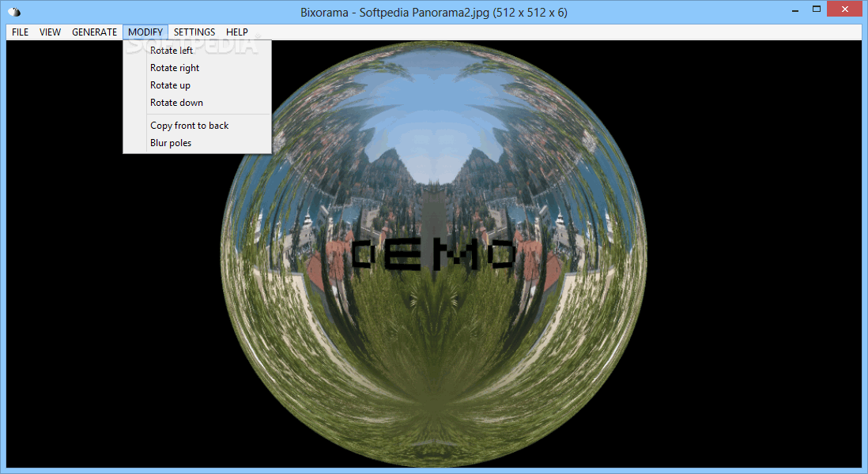Image resolution: width=868 pixels, height=474 pixels.
Task: Choose Rotate left from menu
Action: [x=197, y=51]
